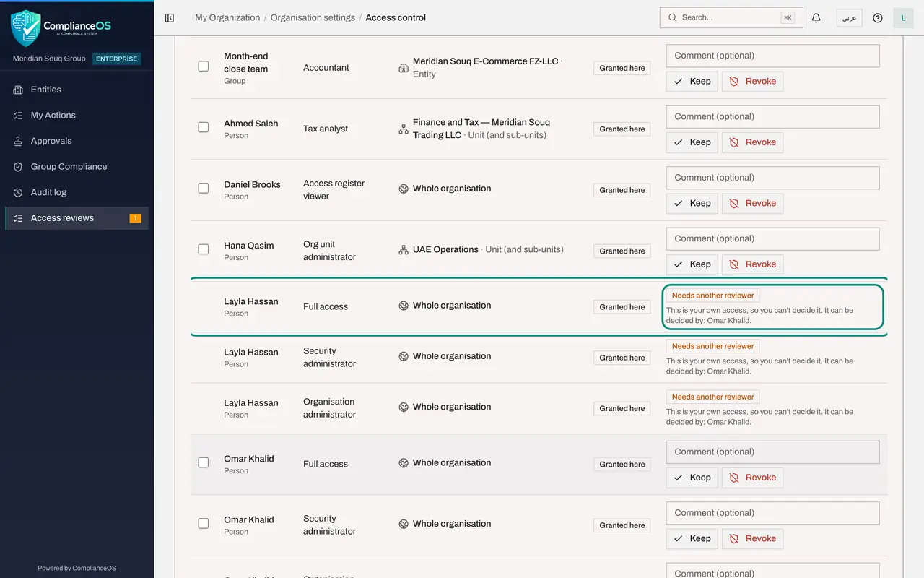This screenshot has height=578, width=924.
Task: Toggle the sidebar collapse icon
Action: coord(170,18)
